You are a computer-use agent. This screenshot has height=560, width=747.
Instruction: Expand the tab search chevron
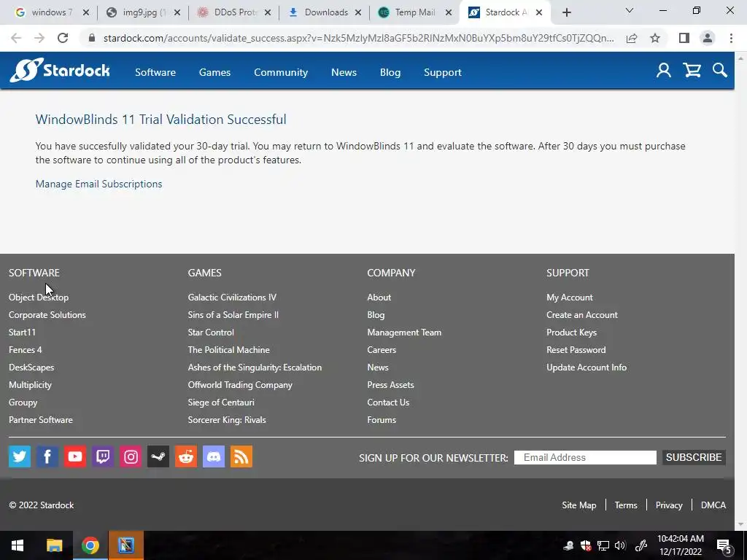[630, 10]
